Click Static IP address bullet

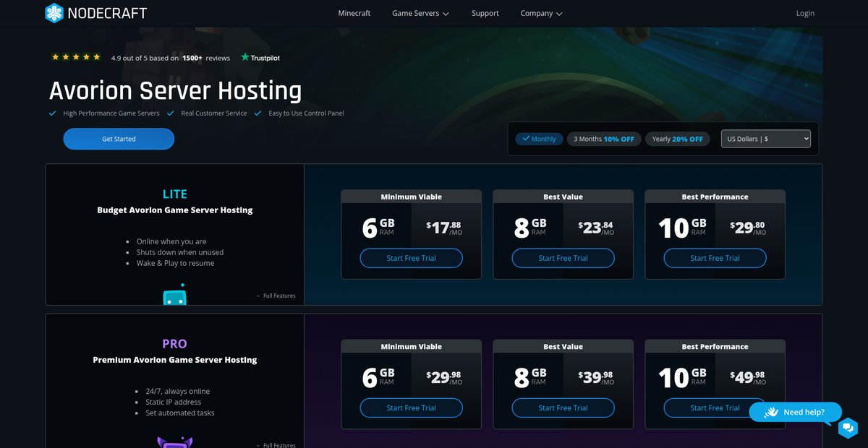click(174, 402)
